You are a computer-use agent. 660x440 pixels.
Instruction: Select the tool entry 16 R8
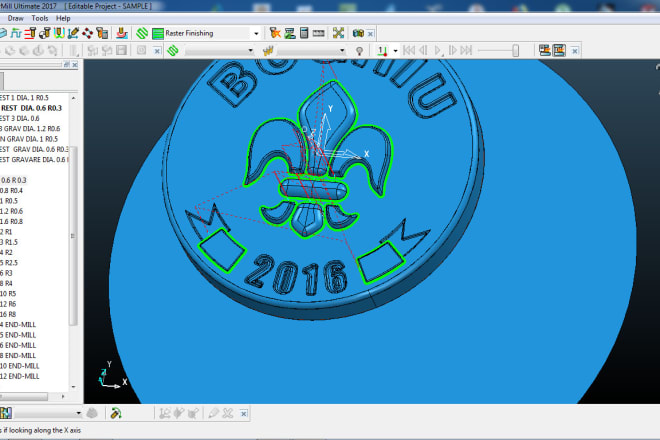click(8, 315)
